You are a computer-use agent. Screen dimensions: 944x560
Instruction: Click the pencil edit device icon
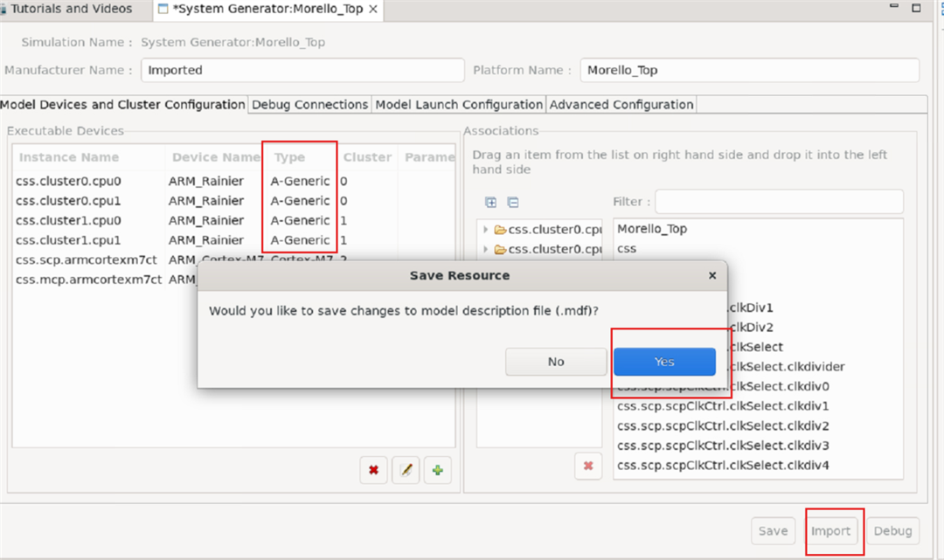coord(405,470)
